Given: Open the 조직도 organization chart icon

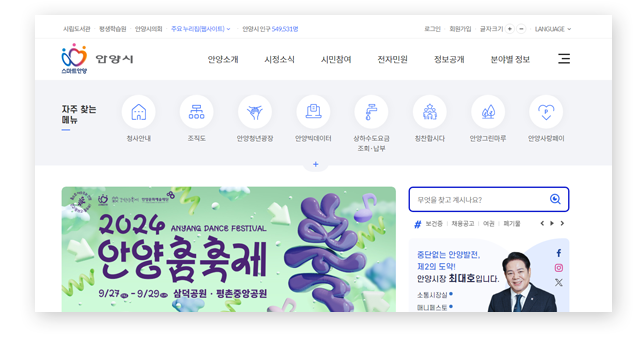Looking at the screenshot, I should pyautogui.click(x=196, y=112).
